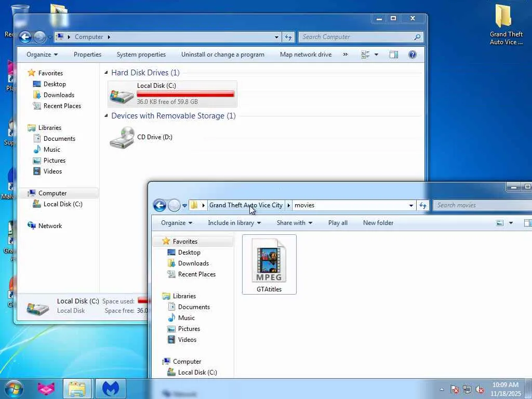Click movies breadcrumb segment

tap(304, 205)
